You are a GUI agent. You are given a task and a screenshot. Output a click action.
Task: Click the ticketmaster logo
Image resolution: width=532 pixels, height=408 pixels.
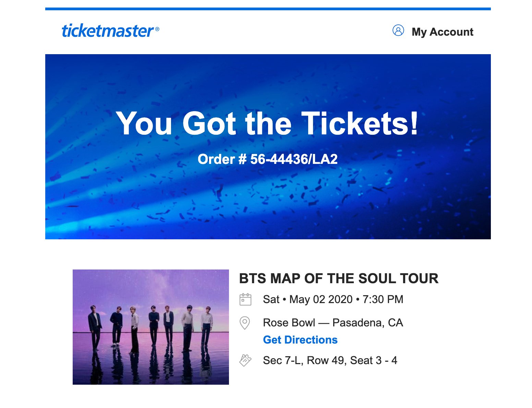(x=108, y=31)
